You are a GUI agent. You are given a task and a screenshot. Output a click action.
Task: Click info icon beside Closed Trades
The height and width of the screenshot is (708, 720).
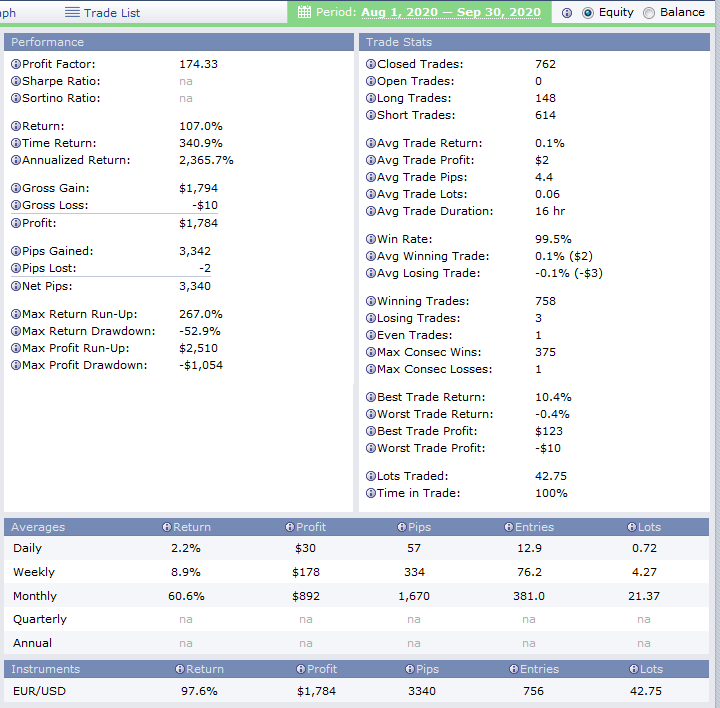point(371,64)
